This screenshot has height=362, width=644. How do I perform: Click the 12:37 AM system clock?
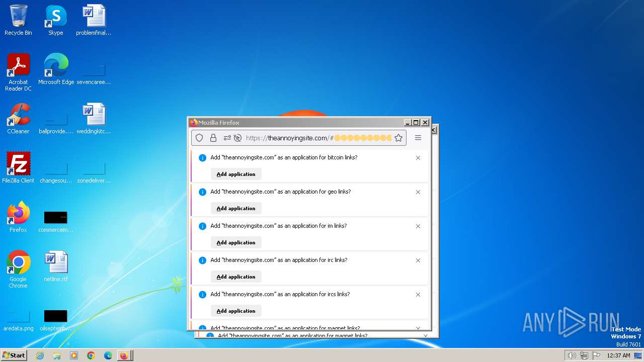pos(618,355)
